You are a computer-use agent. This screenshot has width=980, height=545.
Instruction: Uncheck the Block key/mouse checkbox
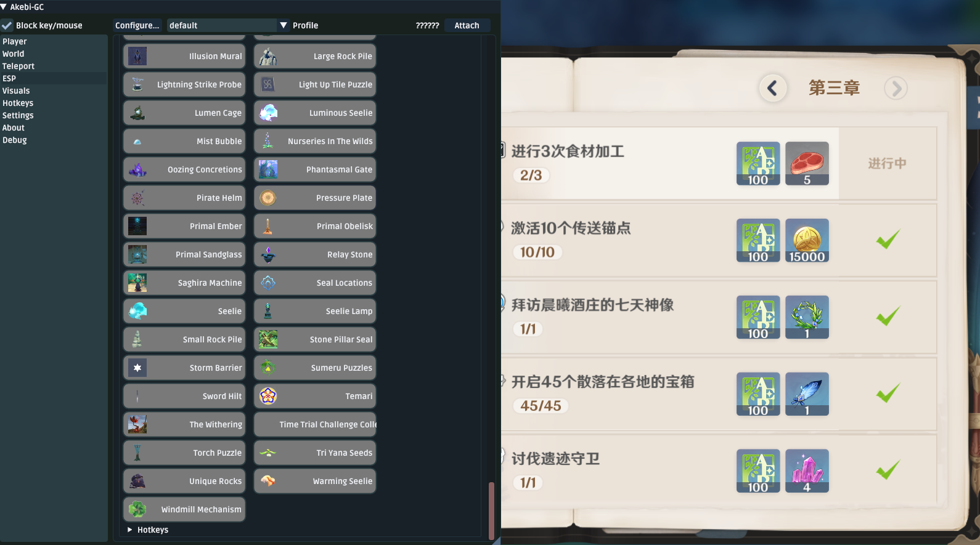click(x=7, y=25)
